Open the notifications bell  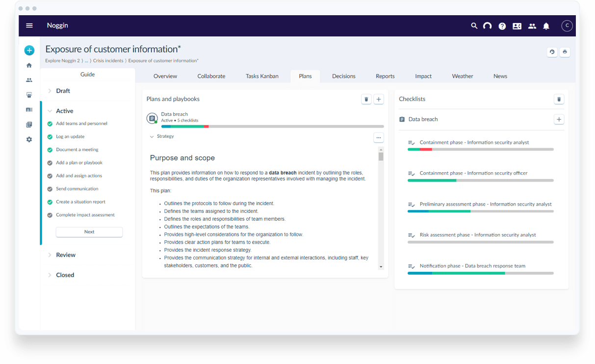[x=546, y=26]
